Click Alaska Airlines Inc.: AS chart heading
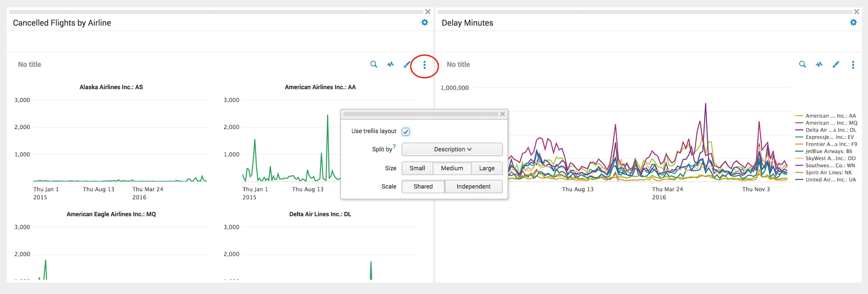 [111, 87]
